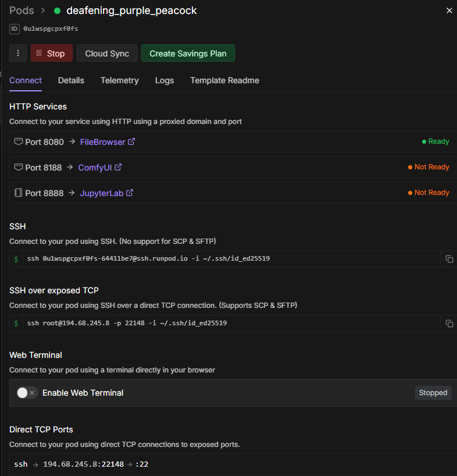This screenshot has width=457, height=476.
Task: Copy the SSH command using its copy icon
Action: click(x=448, y=259)
